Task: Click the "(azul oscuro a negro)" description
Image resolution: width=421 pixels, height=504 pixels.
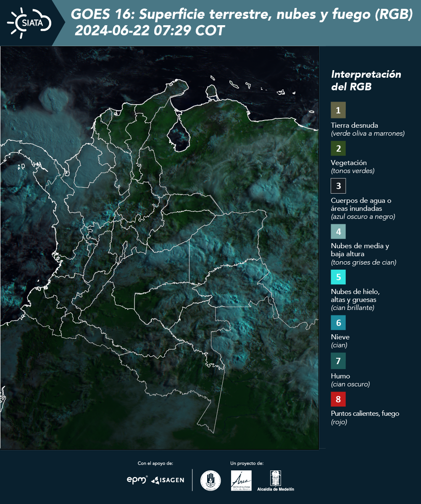Action: [x=363, y=217]
